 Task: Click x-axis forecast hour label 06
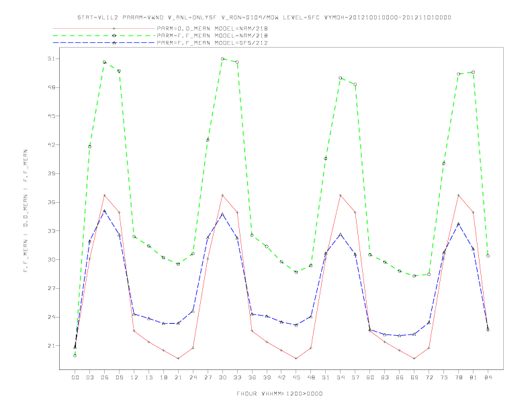[105, 377]
